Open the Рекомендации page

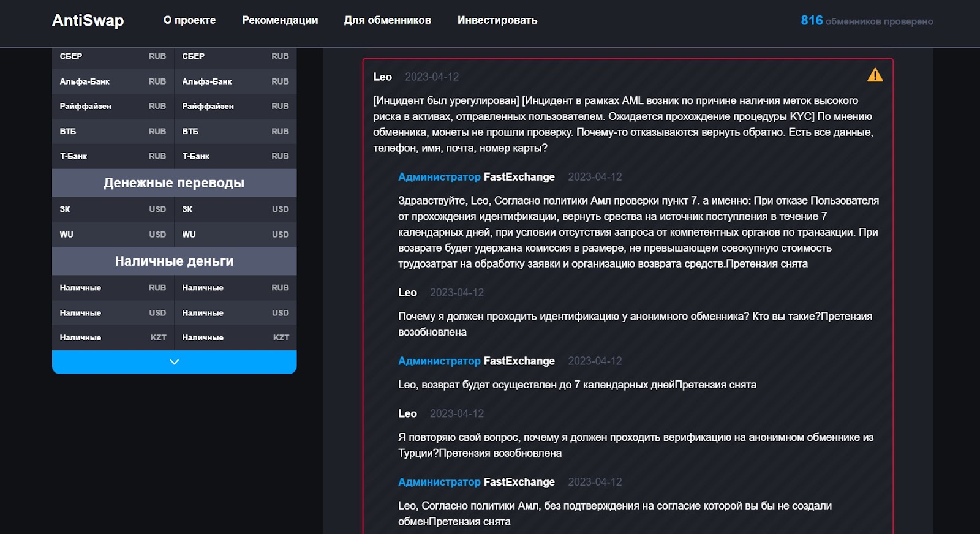(x=280, y=20)
